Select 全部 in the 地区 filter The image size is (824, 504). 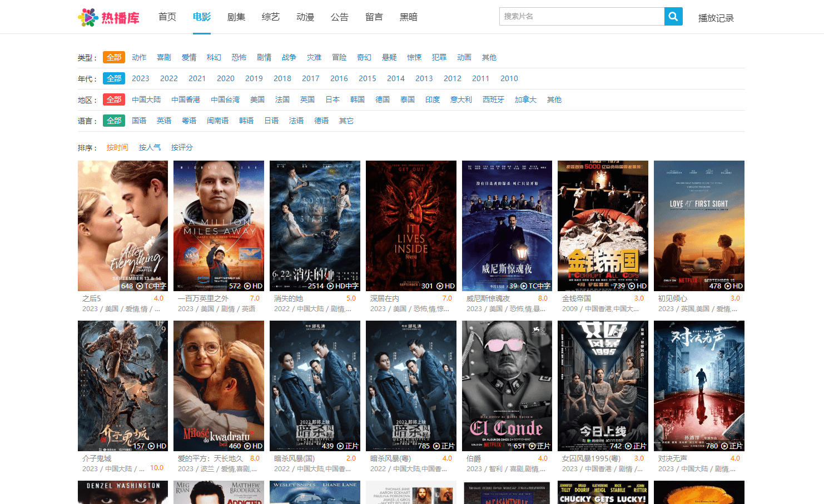click(x=114, y=99)
